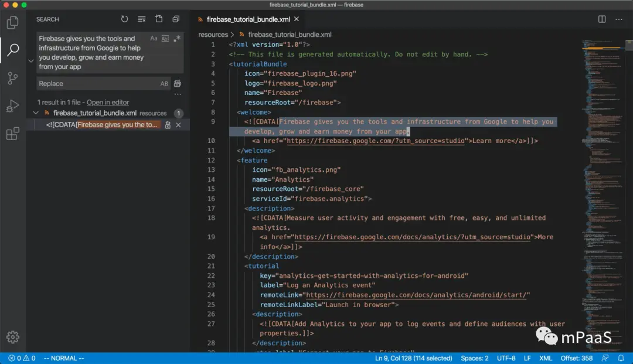
Task: Toggle Match Whole Word option
Action: (x=165, y=39)
